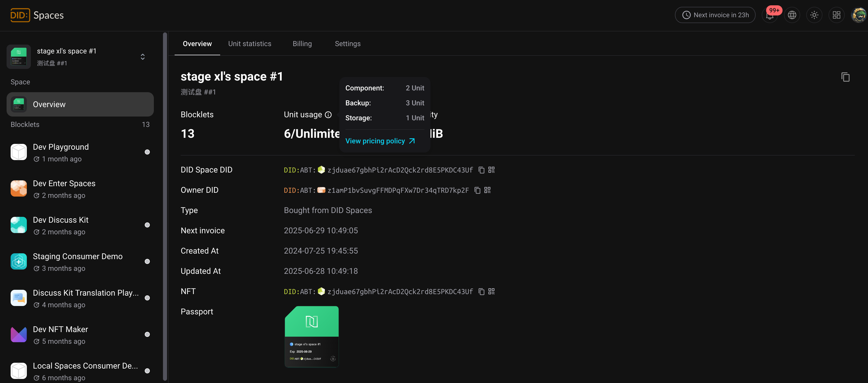Copy the DID Space DID value

pyautogui.click(x=482, y=170)
